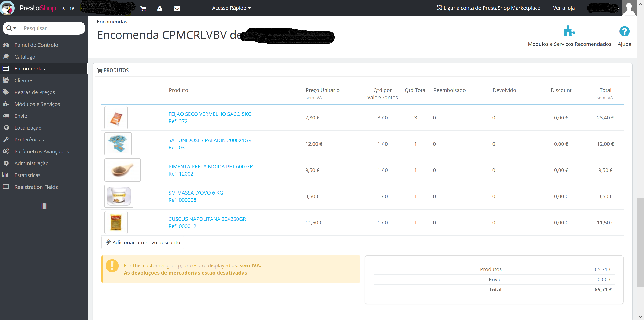Open FEIJAO SECO VERMELHO SACO 5KG link
This screenshot has width=644, height=320.
pos(210,114)
